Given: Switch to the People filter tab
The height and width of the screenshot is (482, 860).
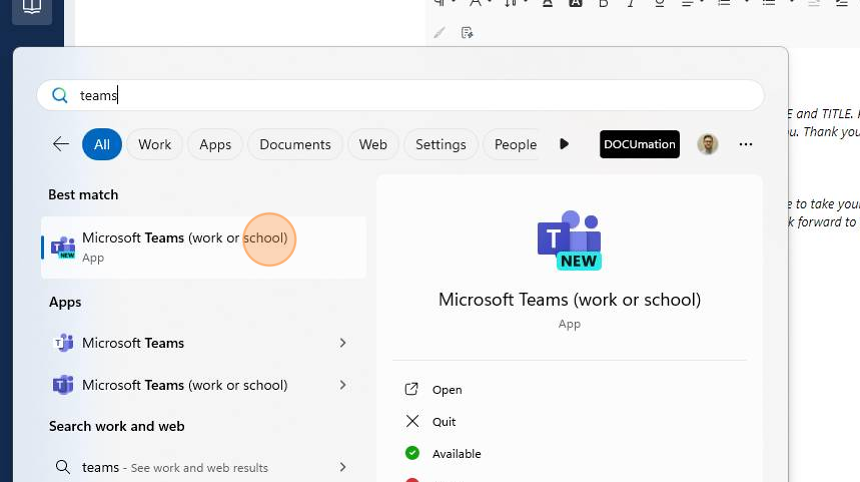Looking at the screenshot, I should 515,144.
